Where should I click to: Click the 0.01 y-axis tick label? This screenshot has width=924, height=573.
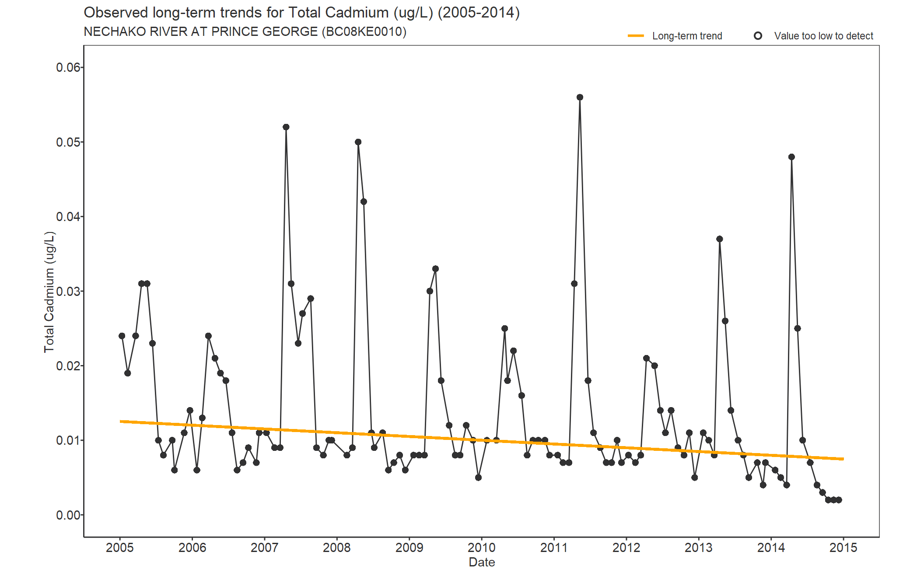[x=68, y=440]
